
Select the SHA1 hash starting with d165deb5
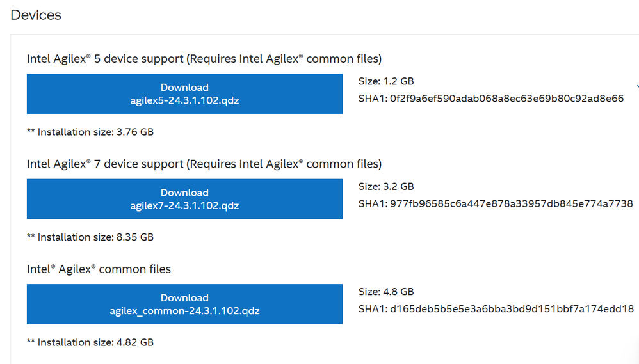click(x=512, y=310)
